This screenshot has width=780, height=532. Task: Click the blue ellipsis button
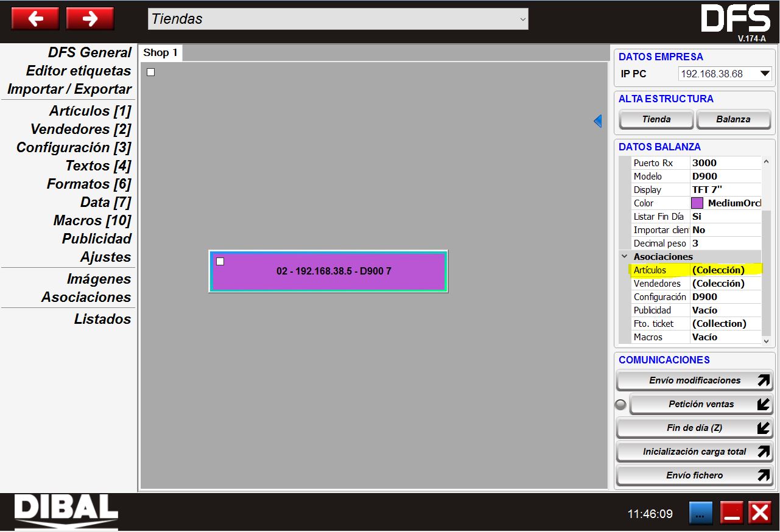tap(700, 513)
